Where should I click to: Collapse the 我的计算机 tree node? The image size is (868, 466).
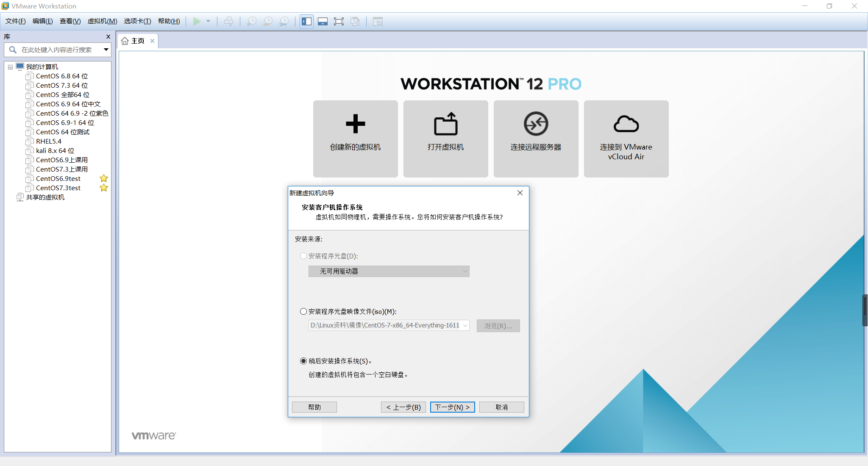click(x=11, y=67)
